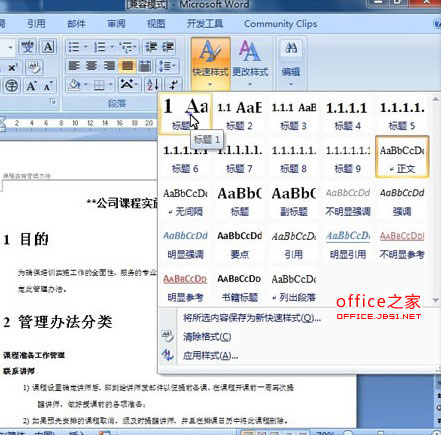Open the Community Clips ribbon tab

(x=280, y=24)
